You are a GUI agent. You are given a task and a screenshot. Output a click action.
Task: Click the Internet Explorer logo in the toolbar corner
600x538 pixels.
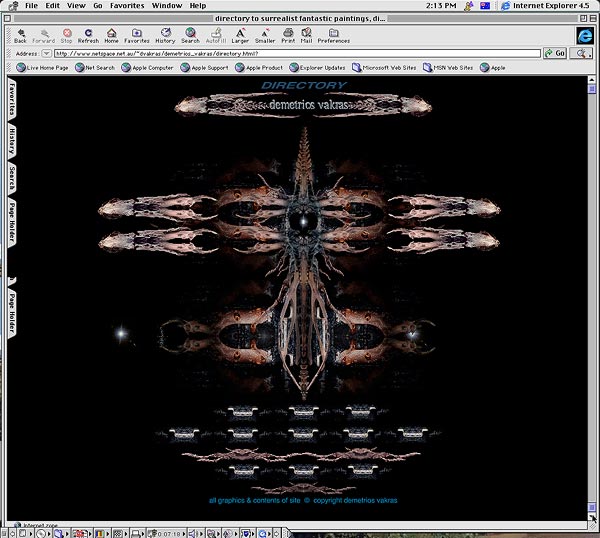[585, 36]
